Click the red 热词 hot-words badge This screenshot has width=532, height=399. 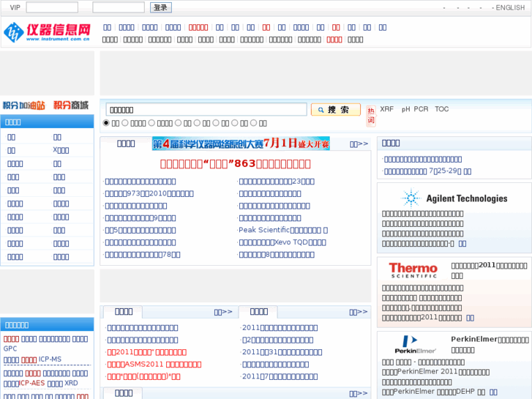(x=371, y=116)
